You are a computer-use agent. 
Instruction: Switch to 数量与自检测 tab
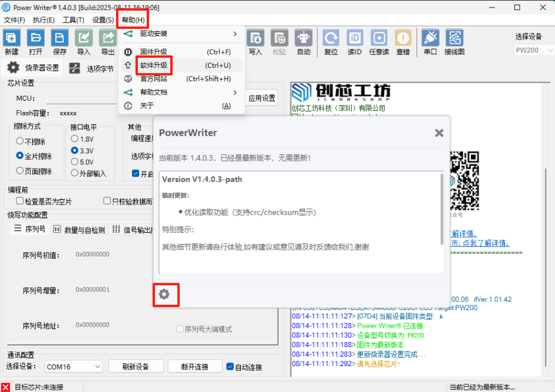79,229
